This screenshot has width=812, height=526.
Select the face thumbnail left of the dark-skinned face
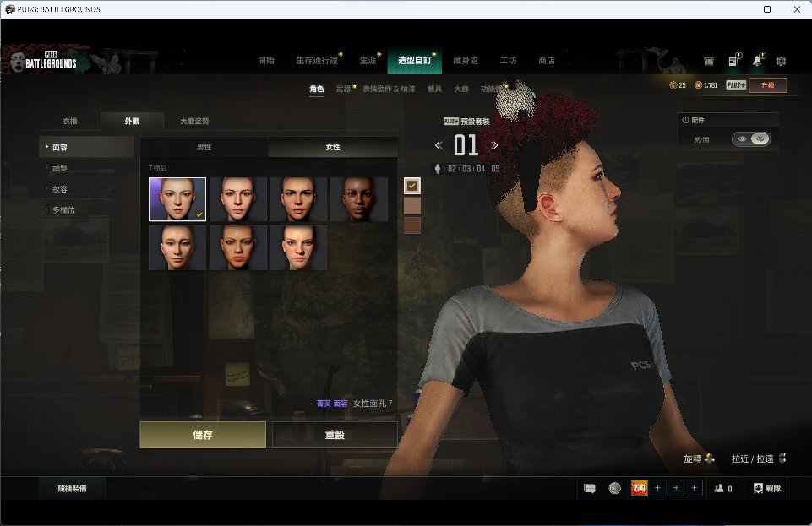[x=298, y=199]
